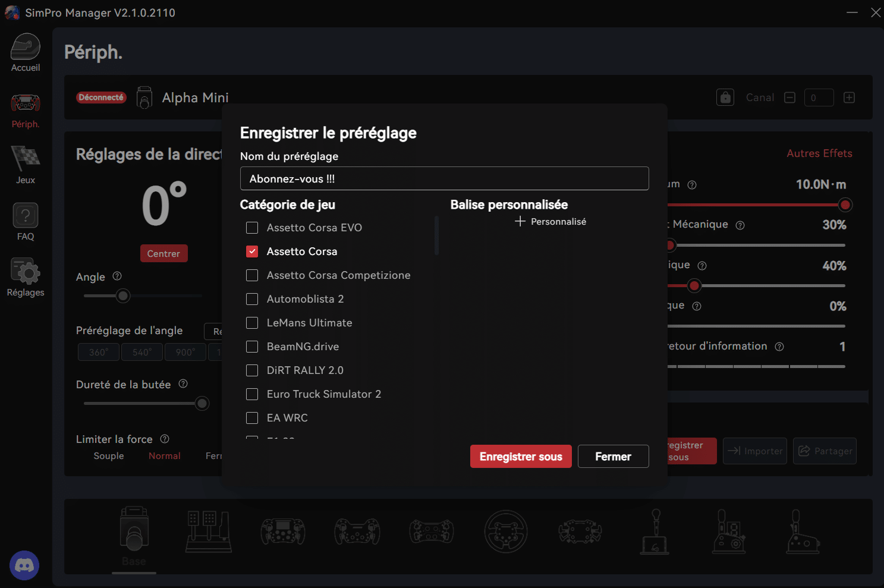This screenshot has height=588, width=884.
Task: Select the last sequential shifter icon
Action: (803, 531)
